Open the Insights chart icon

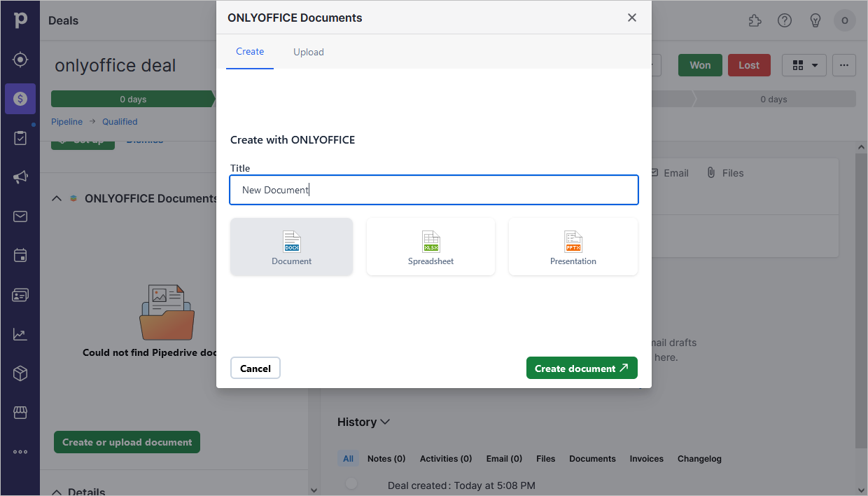point(20,334)
